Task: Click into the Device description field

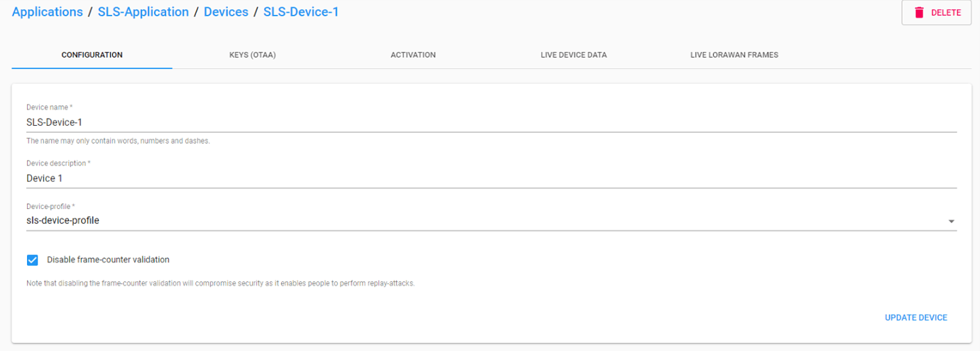Action: tap(491, 178)
